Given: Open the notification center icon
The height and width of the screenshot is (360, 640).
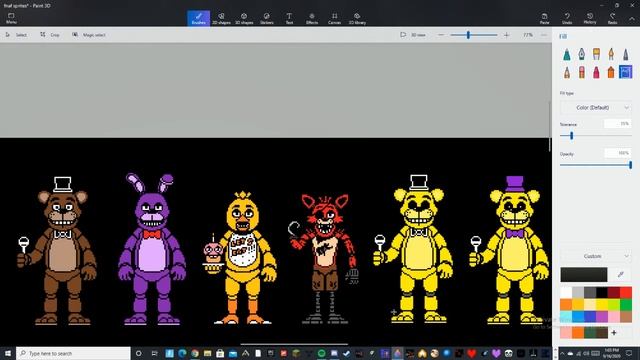Looking at the screenshot, I should [x=629, y=353].
